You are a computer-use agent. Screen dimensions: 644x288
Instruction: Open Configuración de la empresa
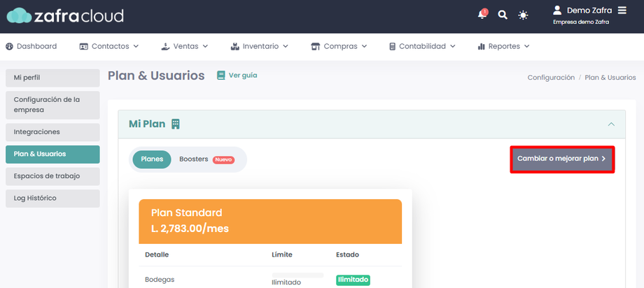(52, 105)
